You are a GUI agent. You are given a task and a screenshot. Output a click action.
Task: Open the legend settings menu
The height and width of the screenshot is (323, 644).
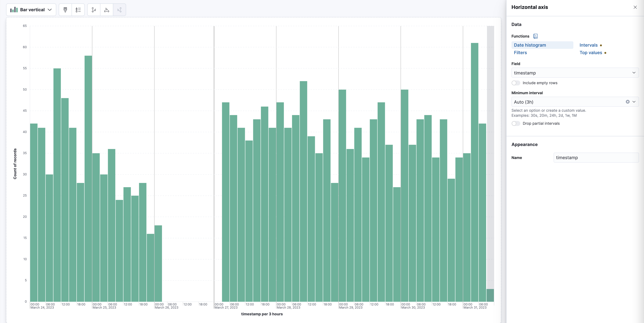pyautogui.click(x=78, y=10)
